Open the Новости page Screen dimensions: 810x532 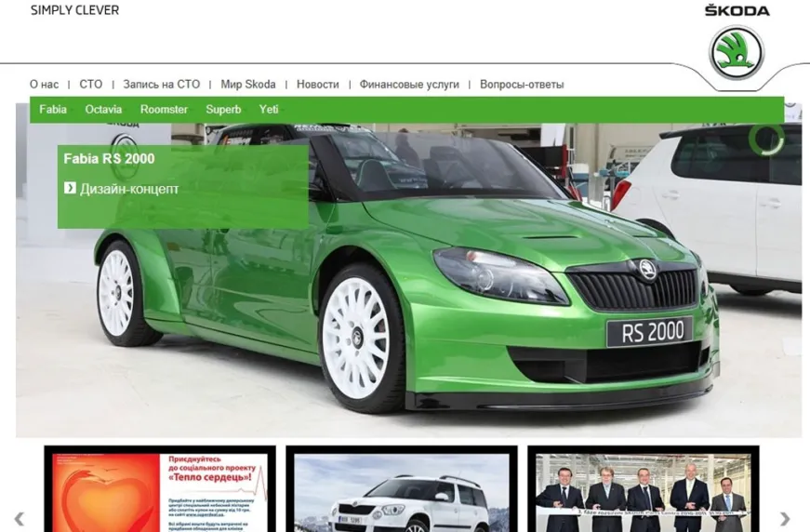coord(318,85)
